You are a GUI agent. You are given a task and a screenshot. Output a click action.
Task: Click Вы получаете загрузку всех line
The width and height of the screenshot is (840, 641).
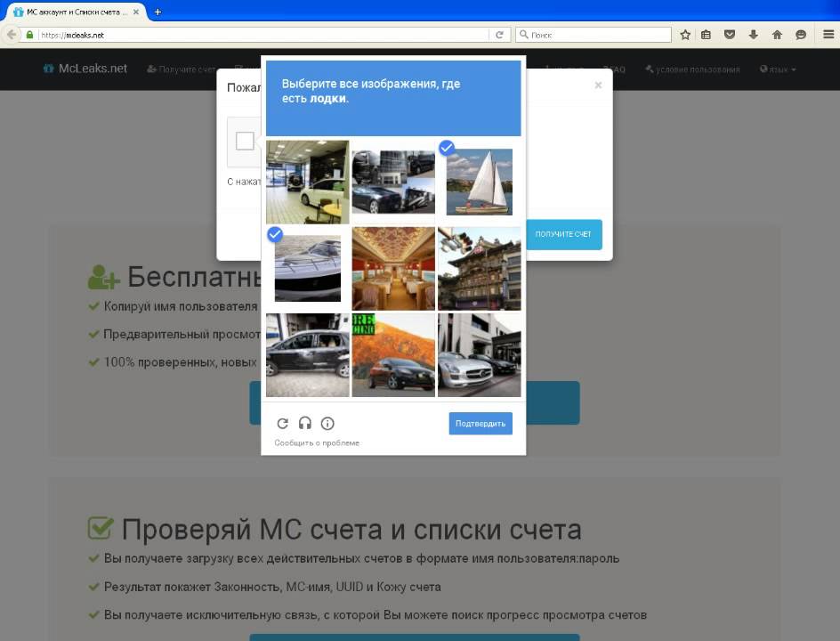coord(361,558)
